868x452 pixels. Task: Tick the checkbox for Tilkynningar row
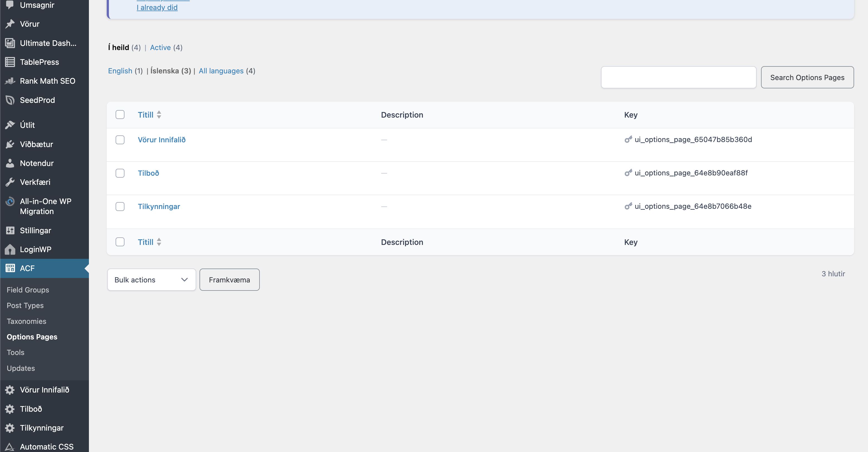point(120,207)
